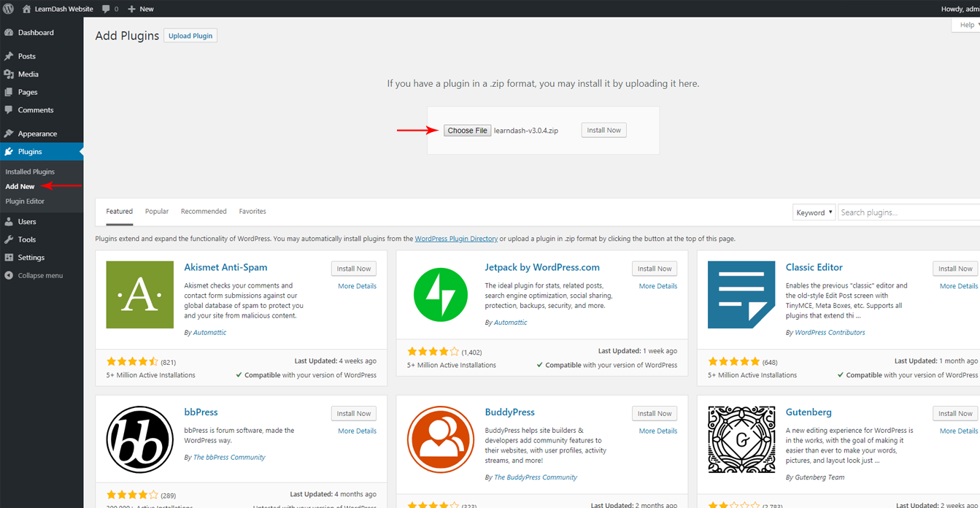This screenshot has height=508, width=980.
Task: View More Details for Akismet Anti-Spam
Action: click(358, 286)
